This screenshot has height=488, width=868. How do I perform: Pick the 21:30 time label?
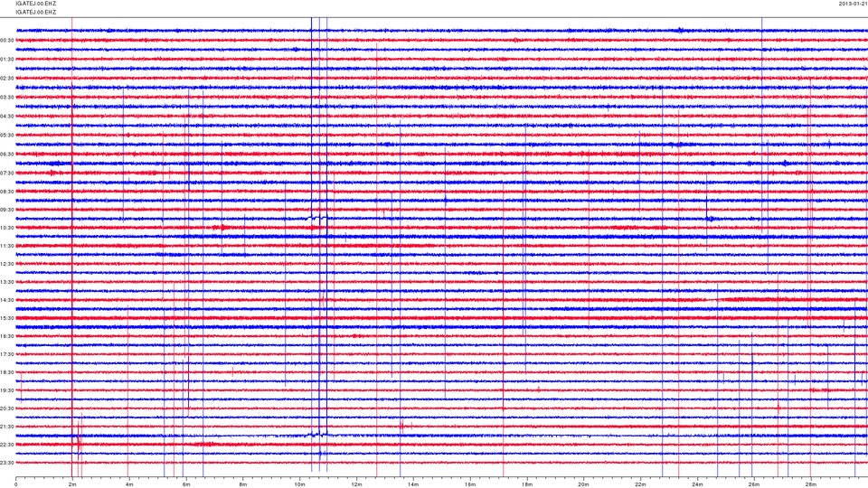(x=6, y=427)
